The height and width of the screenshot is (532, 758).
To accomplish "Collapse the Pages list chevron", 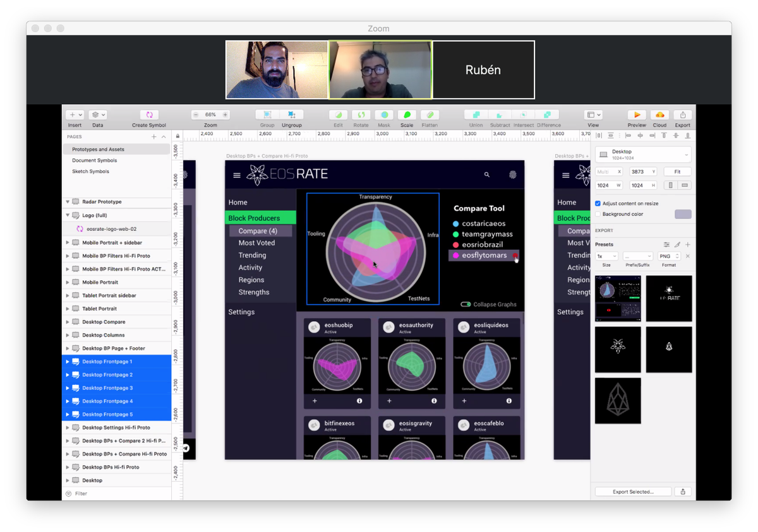I will (164, 137).
